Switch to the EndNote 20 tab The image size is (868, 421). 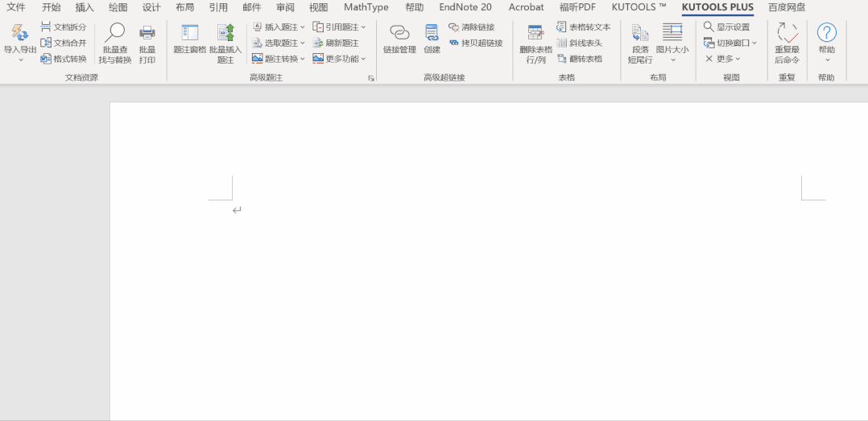coord(465,8)
